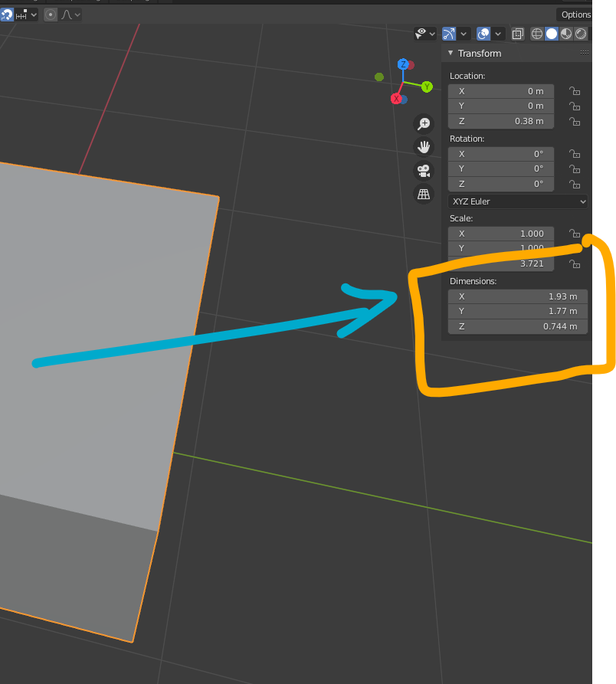Click the zoom view magnifier icon
Viewport: 616px width, 684px height.
(424, 124)
